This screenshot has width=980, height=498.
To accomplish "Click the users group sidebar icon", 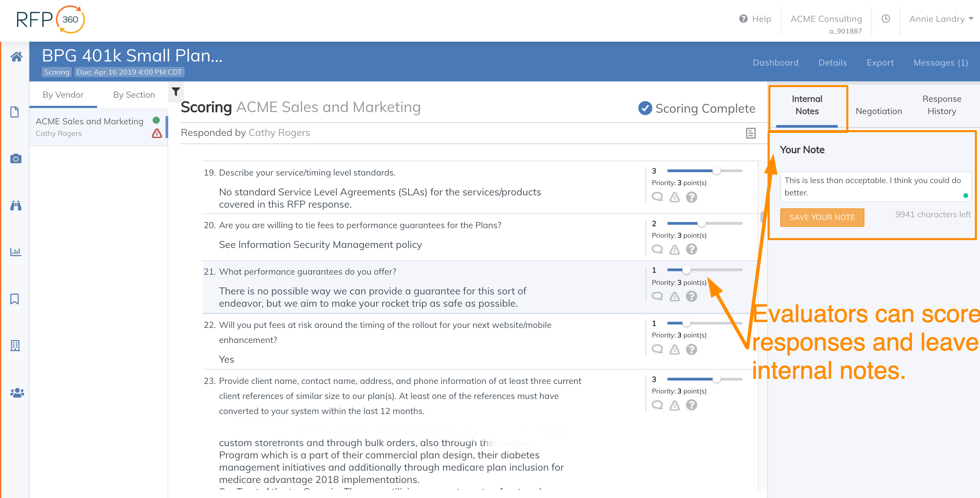I will [x=17, y=393].
